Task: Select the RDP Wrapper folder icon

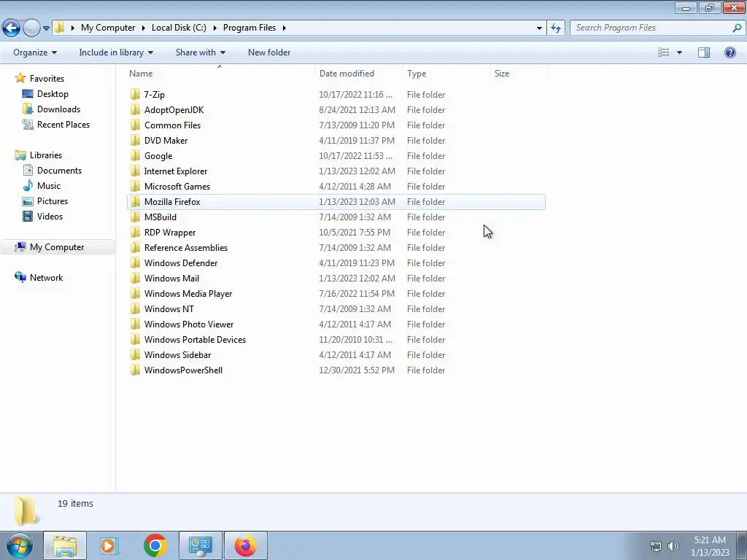Action: pos(135,233)
